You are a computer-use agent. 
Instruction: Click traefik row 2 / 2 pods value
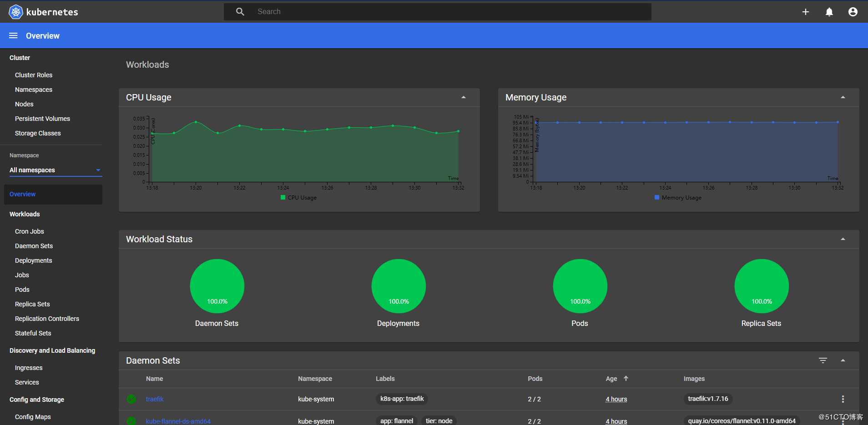534,399
